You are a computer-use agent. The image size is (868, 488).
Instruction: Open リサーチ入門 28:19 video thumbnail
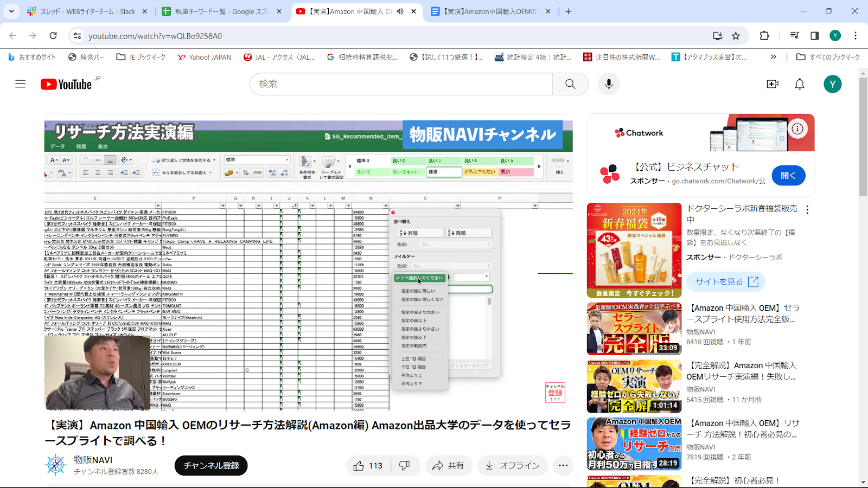pyautogui.click(x=634, y=444)
